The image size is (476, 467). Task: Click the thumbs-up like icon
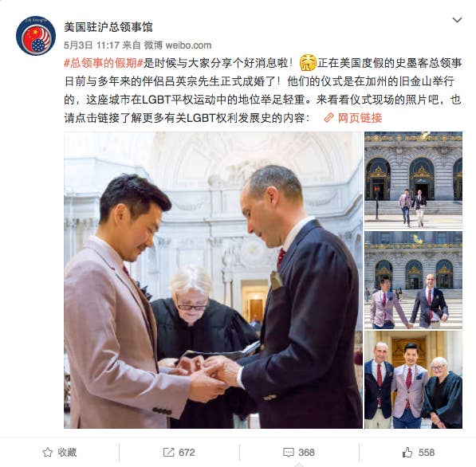tap(407, 452)
